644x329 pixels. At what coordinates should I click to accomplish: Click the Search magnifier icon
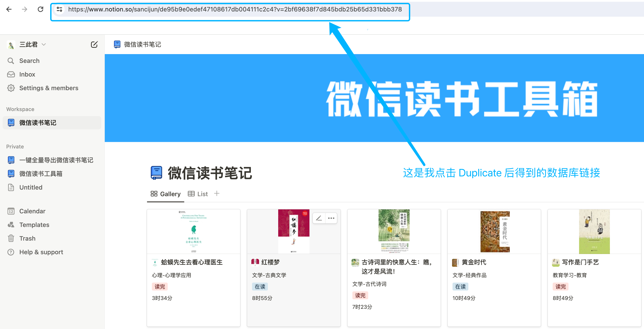coord(11,61)
